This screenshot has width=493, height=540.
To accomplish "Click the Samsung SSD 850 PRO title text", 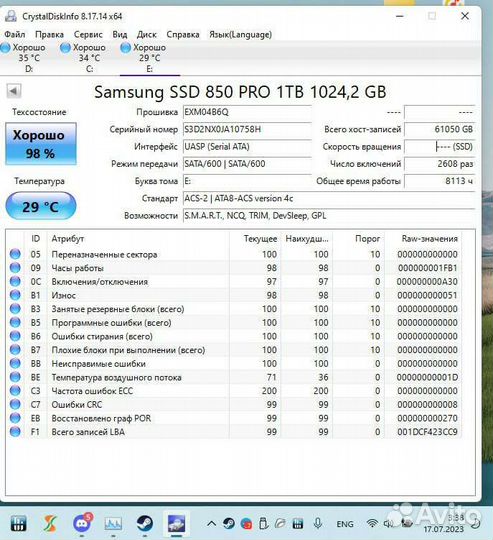I will [240, 92].
